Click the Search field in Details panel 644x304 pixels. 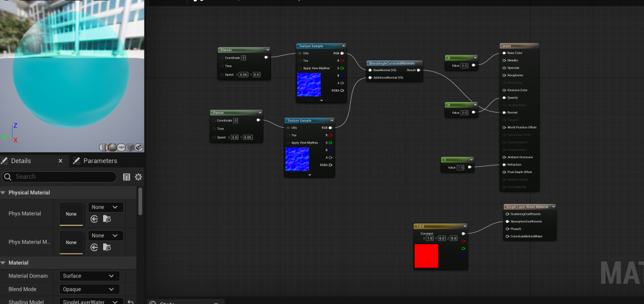(x=60, y=177)
